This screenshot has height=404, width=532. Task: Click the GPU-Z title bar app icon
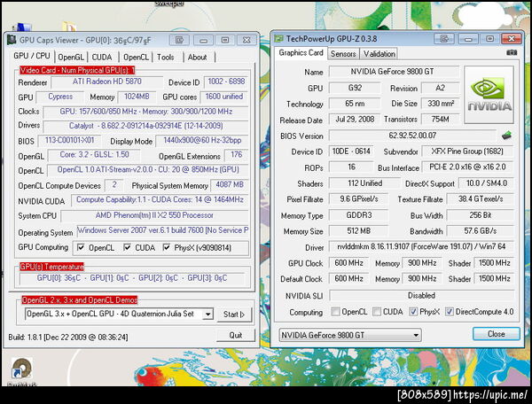(x=278, y=38)
